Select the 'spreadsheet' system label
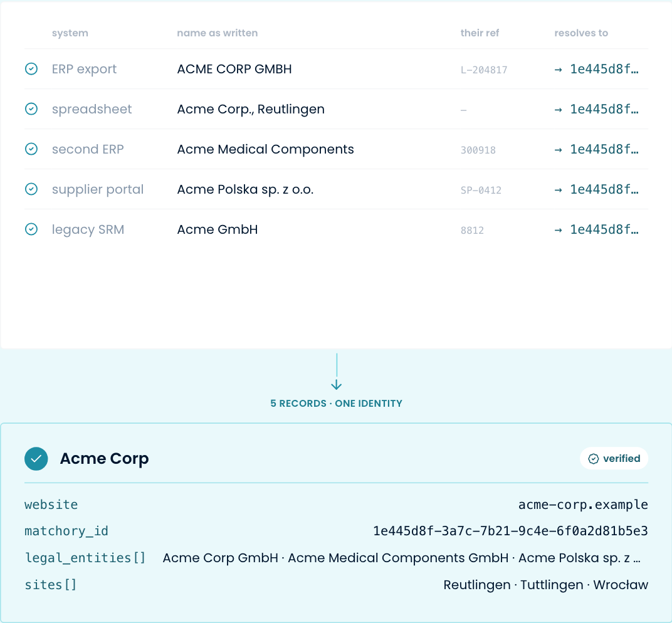The height and width of the screenshot is (623, 672). pyautogui.click(x=92, y=109)
